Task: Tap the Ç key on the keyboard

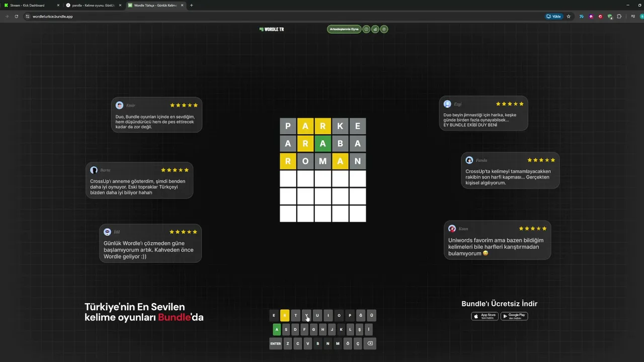Action: click(x=358, y=344)
